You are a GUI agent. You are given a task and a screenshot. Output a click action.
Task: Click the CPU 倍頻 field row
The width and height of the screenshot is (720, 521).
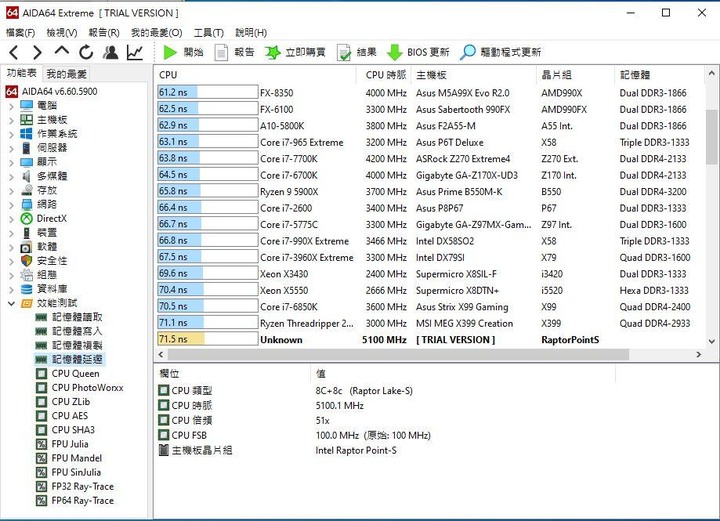tap(386, 420)
